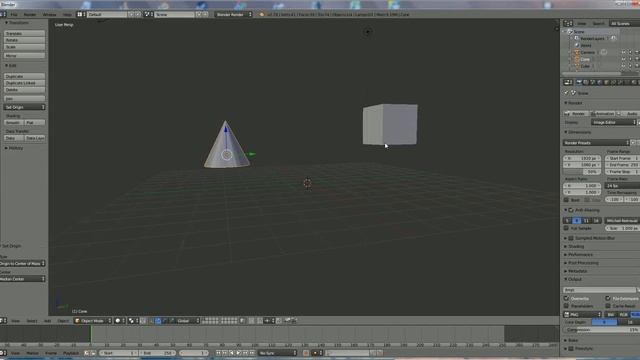Click the 3D viewport editor type icon
Viewport: 640px width, 360px height.
pyautogui.click(x=3, y=321)
